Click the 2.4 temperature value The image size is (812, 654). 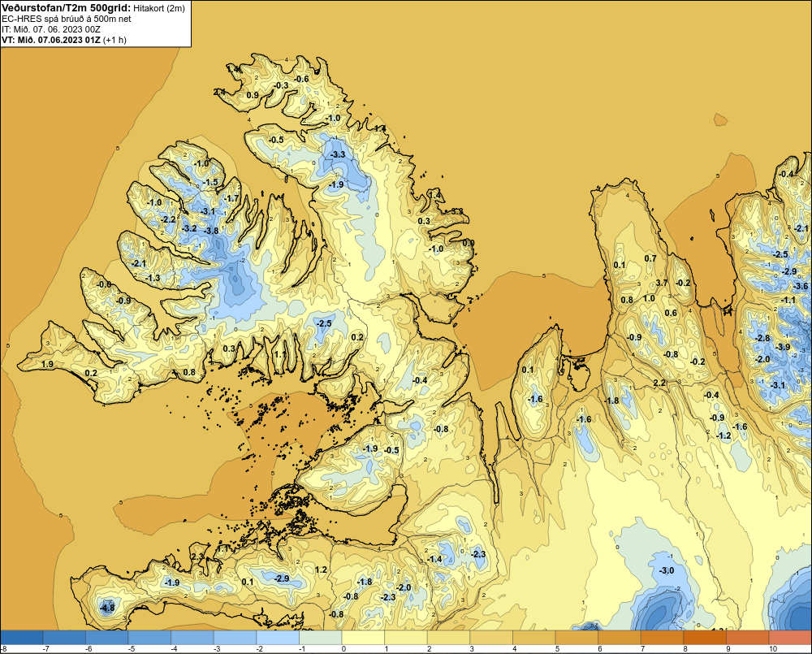point(219,92)
